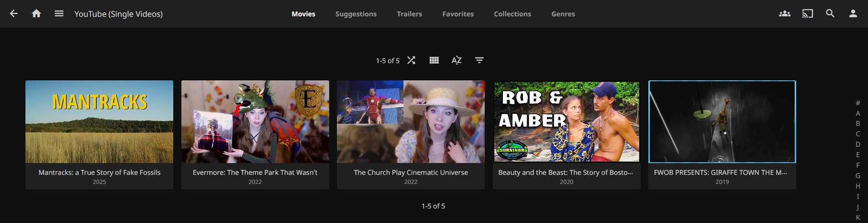
Task: Go back using the back arrow
Action: [14, 14]
